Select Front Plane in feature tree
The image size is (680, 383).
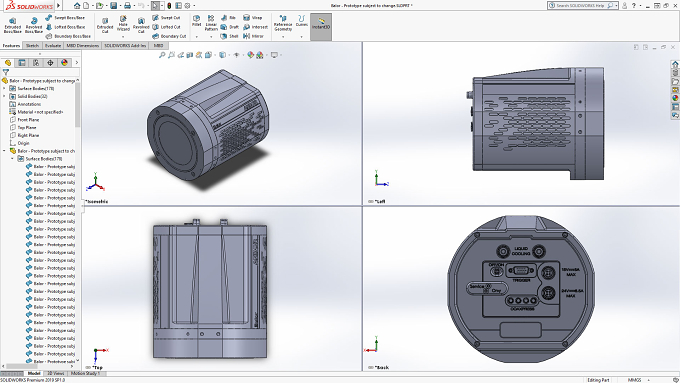coord(28,120)
